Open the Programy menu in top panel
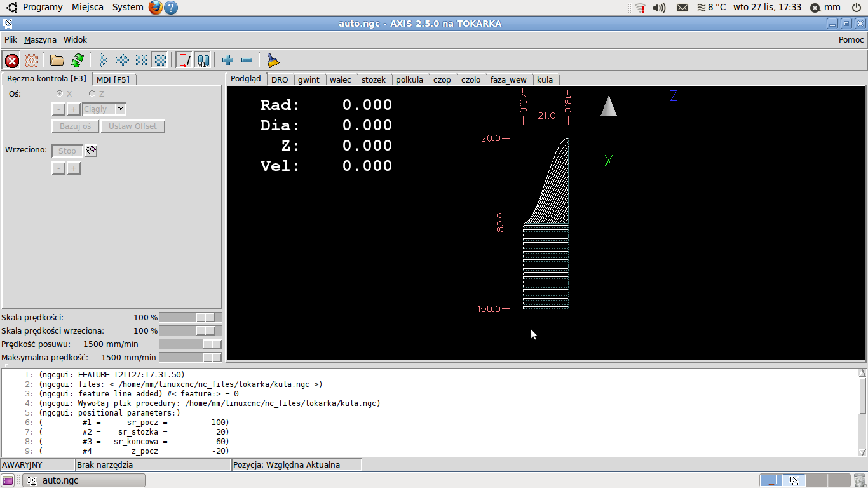The height and width of the screenshot is (488, 868). (43, 7)
